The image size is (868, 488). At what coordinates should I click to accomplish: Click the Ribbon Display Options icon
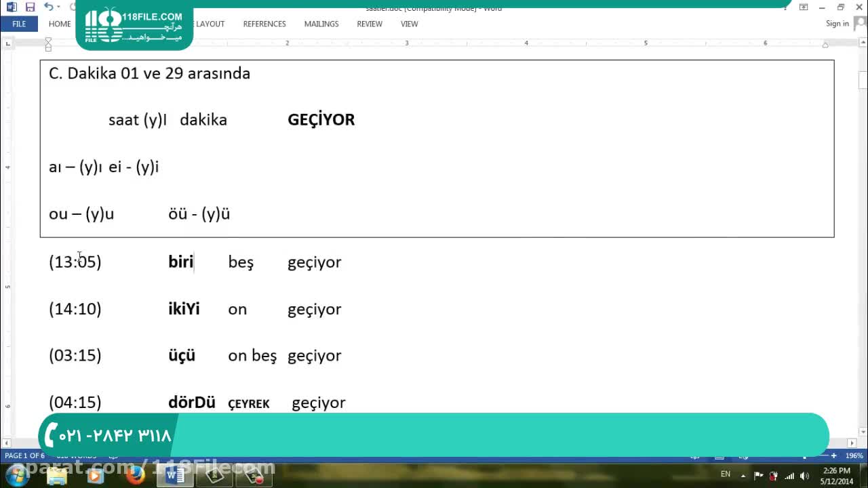804,7
